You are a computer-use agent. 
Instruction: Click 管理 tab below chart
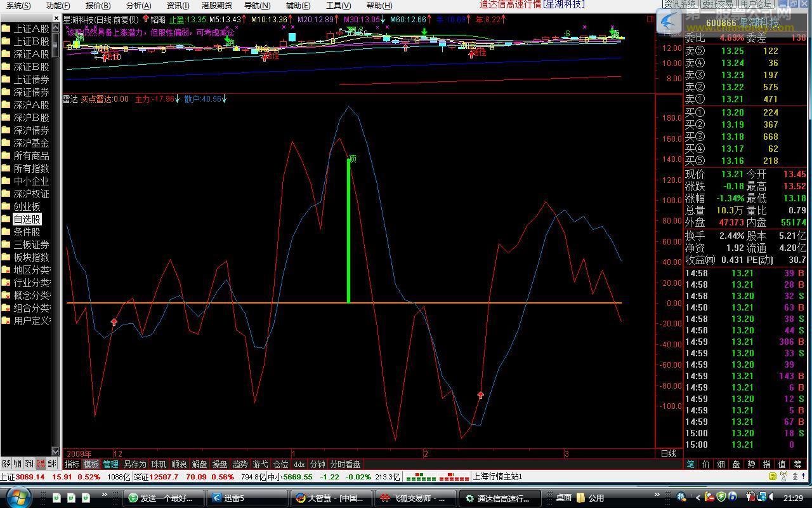click(x=111, y=464)
